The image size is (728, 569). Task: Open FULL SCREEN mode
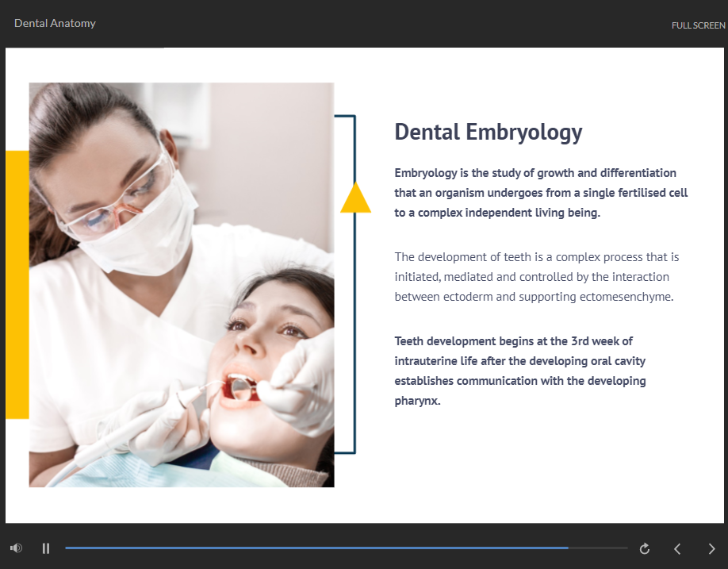[x=699, y=25]
